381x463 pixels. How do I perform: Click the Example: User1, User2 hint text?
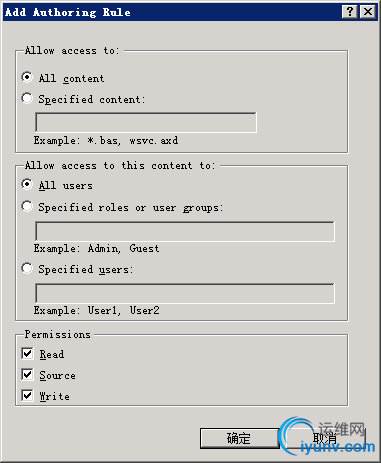tap(97, 310)
